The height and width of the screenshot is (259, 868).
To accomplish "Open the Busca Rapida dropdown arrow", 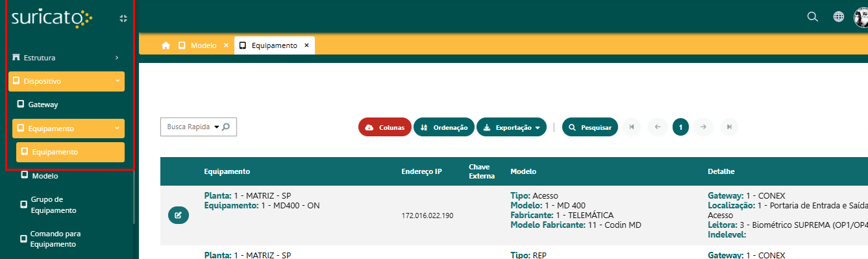I will 216,127.
